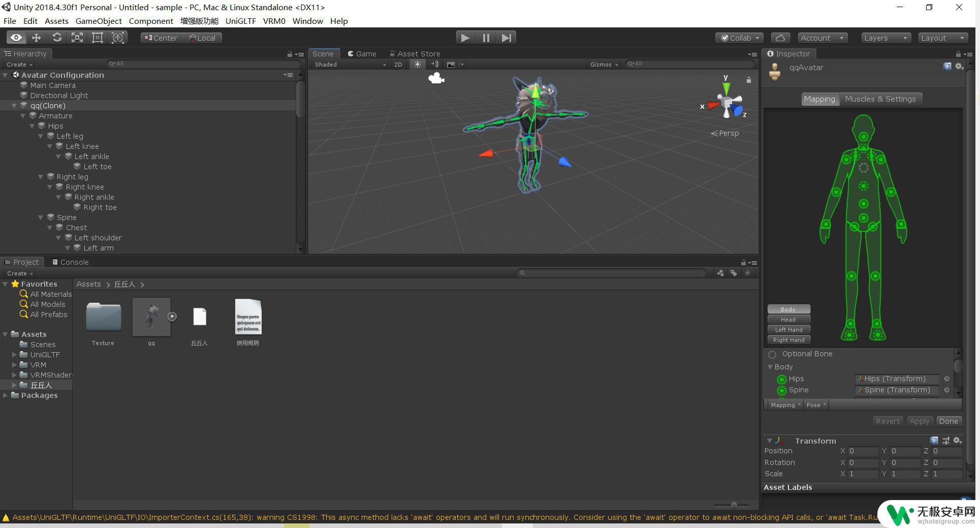Click the Head button in avatar mapping
This screenshot has height=528, width=980.
pos(788,320)
